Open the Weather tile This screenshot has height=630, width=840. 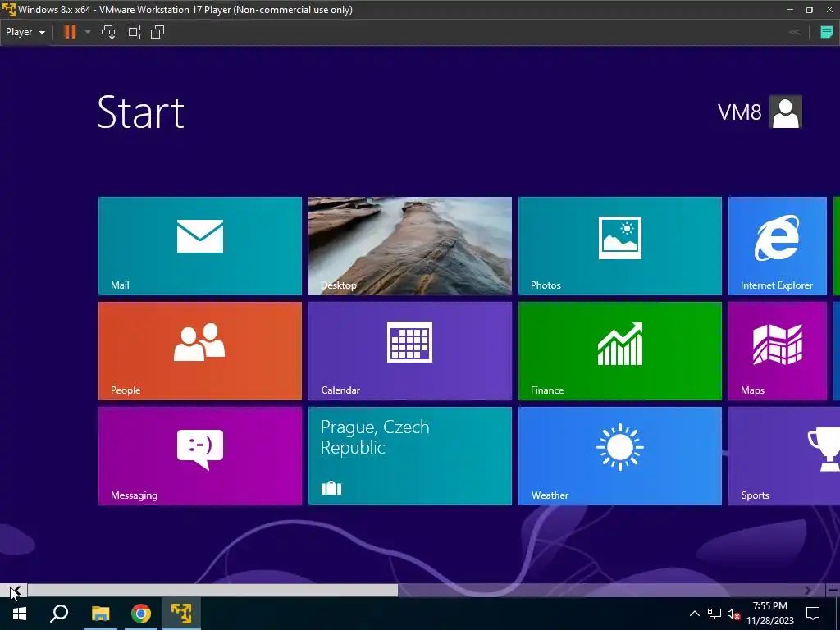tap(620, 456)
